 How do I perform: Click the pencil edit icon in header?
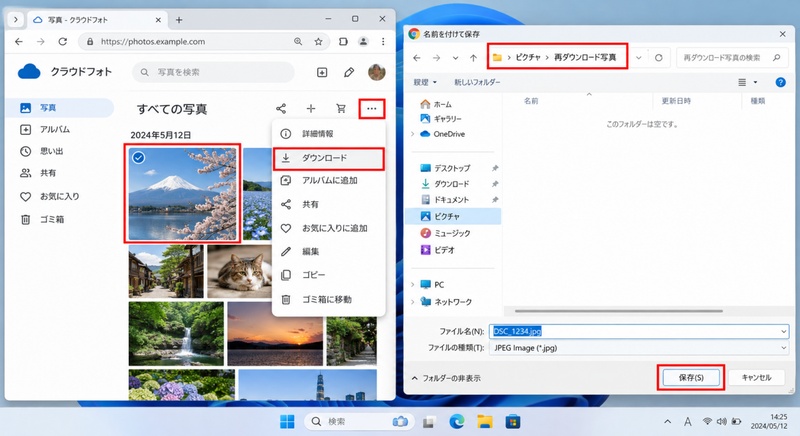[349, 72]
